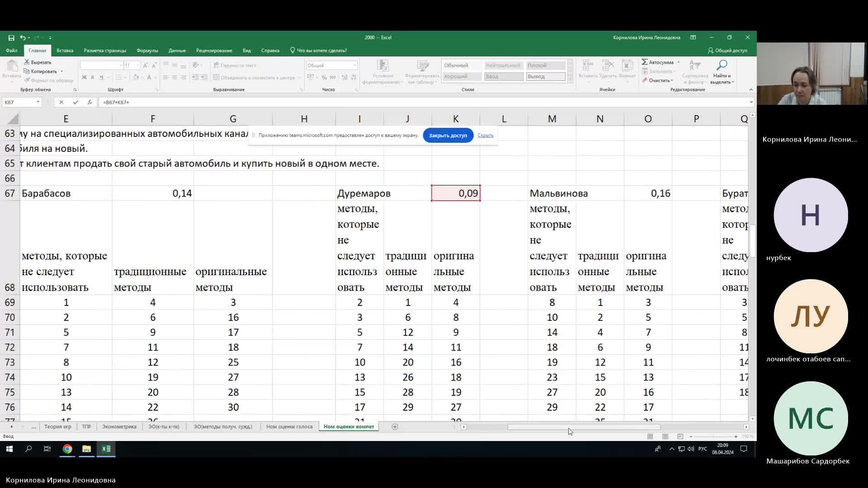The image size is (868, 488).
Task: Toggle align left for text
Action: [165, 77]
